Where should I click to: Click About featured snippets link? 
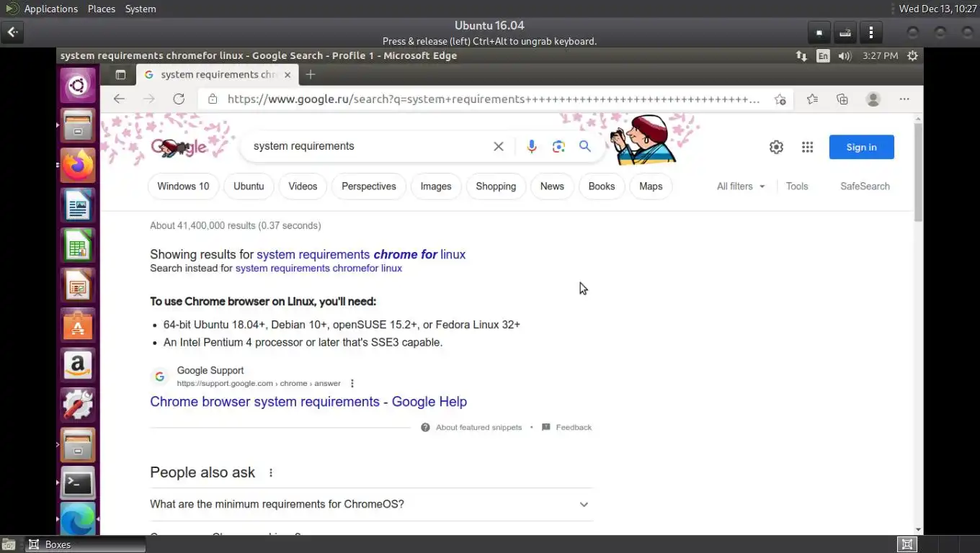point(478,428)
